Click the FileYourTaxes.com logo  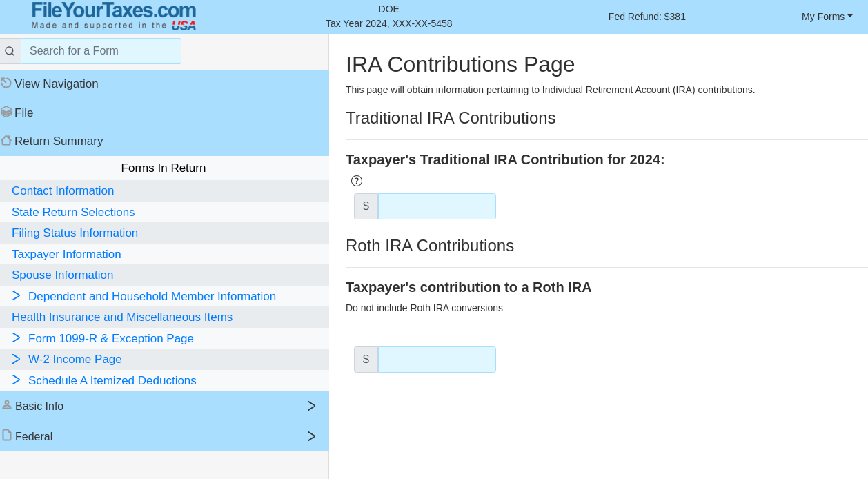[112, 15]
